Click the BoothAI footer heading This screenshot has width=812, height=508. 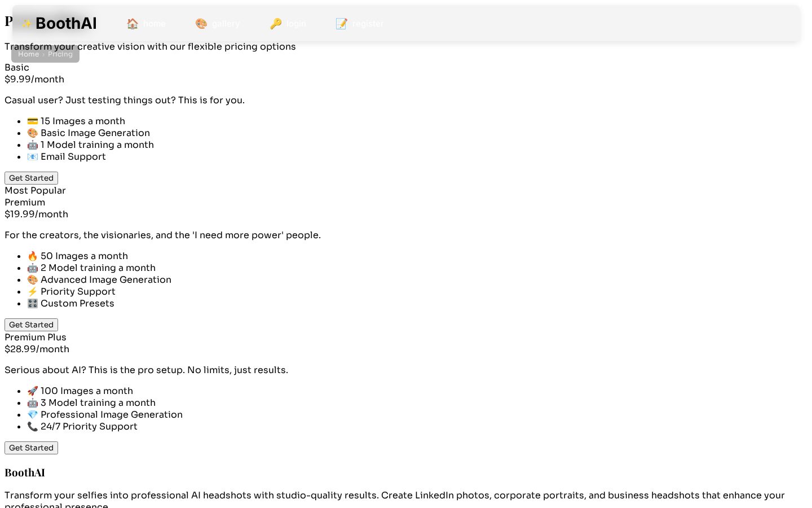point(25,472)
